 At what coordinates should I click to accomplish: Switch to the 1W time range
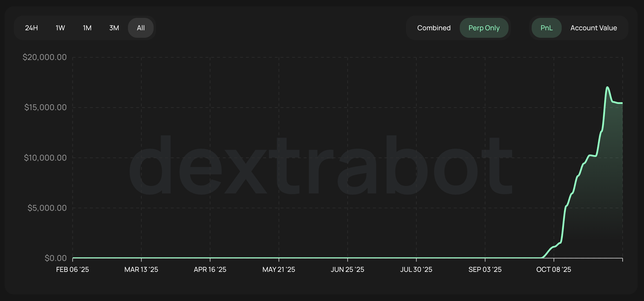(60, 28)
